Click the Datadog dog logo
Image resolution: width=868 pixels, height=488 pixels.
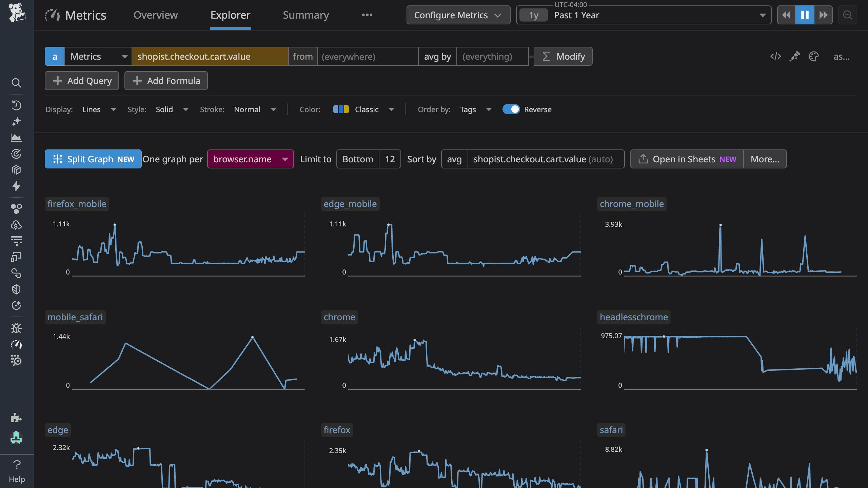[17, 13]
